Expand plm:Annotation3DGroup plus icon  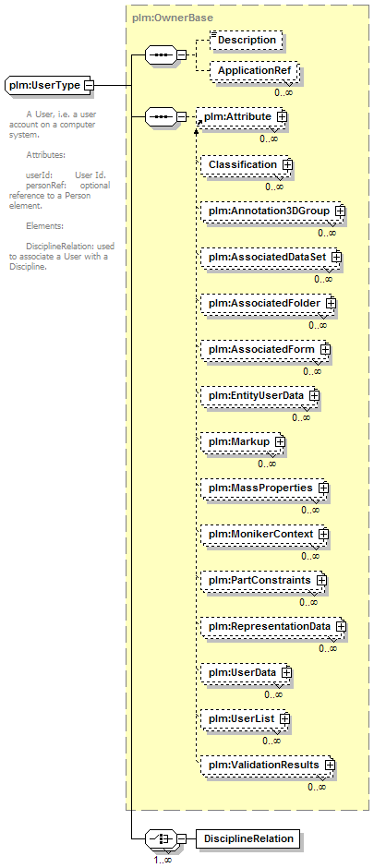tap(340, 211)
